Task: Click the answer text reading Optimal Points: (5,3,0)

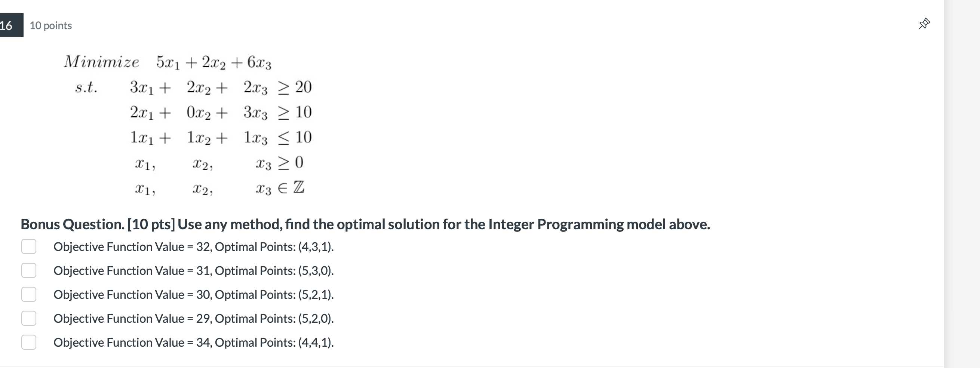Action: 194,270
